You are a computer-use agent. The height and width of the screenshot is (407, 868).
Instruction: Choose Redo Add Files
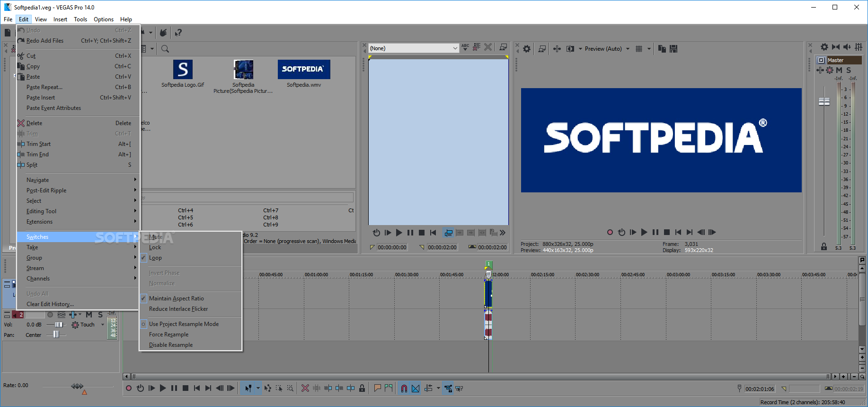[78, 41]
